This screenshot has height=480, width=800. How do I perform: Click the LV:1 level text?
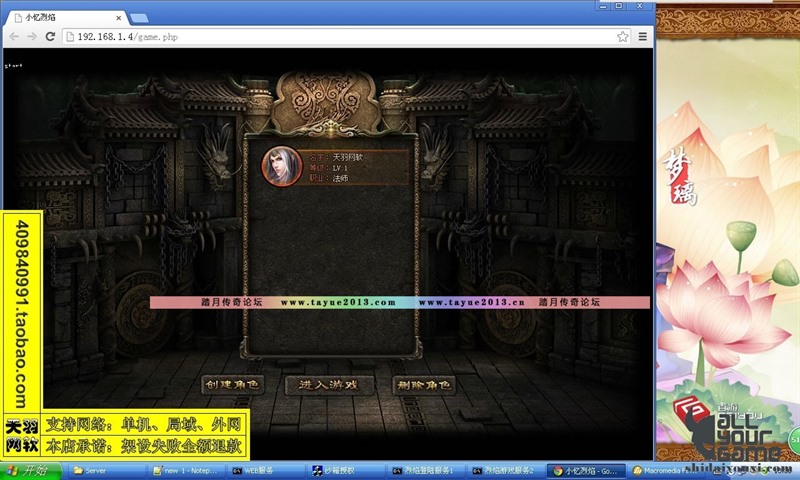[340, 168]
